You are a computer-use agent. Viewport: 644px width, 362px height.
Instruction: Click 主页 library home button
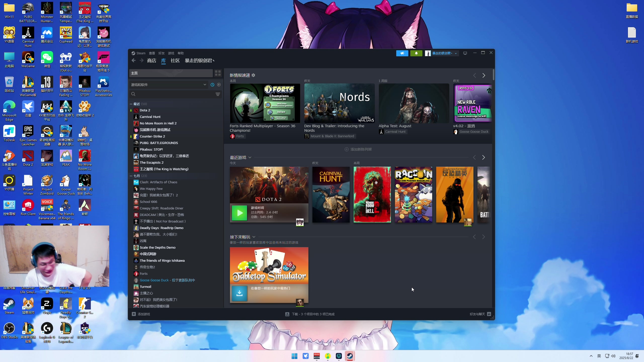pyautogui.click(x=171, y=73)
